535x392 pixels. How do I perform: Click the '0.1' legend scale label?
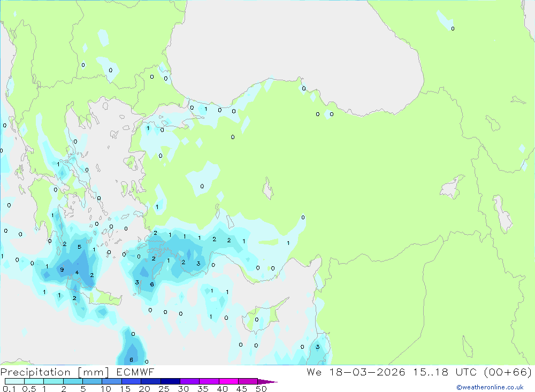coord(9,389)
